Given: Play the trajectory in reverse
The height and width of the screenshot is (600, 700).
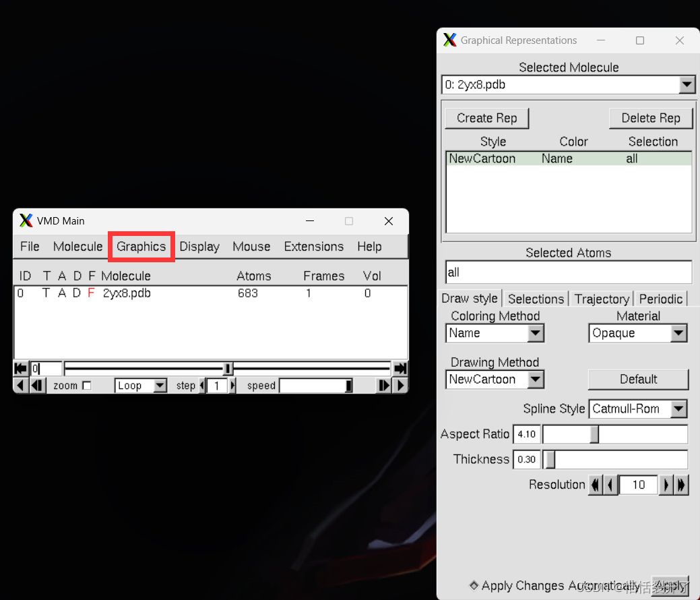Looking at the screenshot, I should [x=20, y=385].
